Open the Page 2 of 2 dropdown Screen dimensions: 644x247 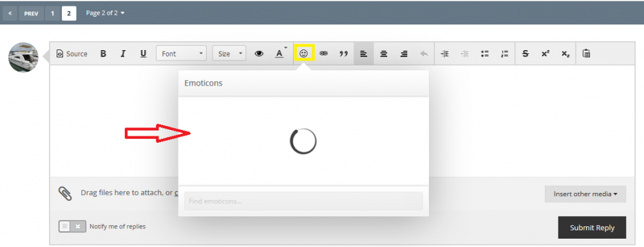pyautogui.click(x=105, y=13)
